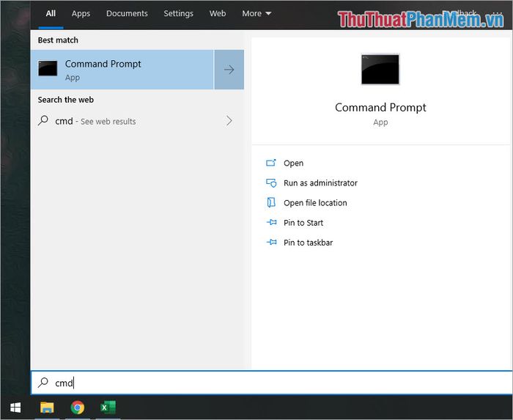513x420 pixels.
Task: Expand the More dropdown
Action: pyautogui.click(x=256, y=13)
